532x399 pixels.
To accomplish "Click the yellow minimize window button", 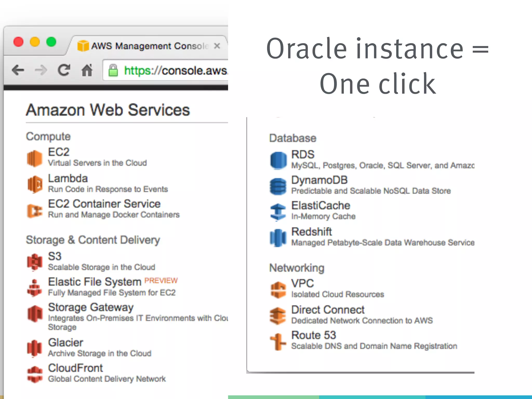I will pos(35,42).
